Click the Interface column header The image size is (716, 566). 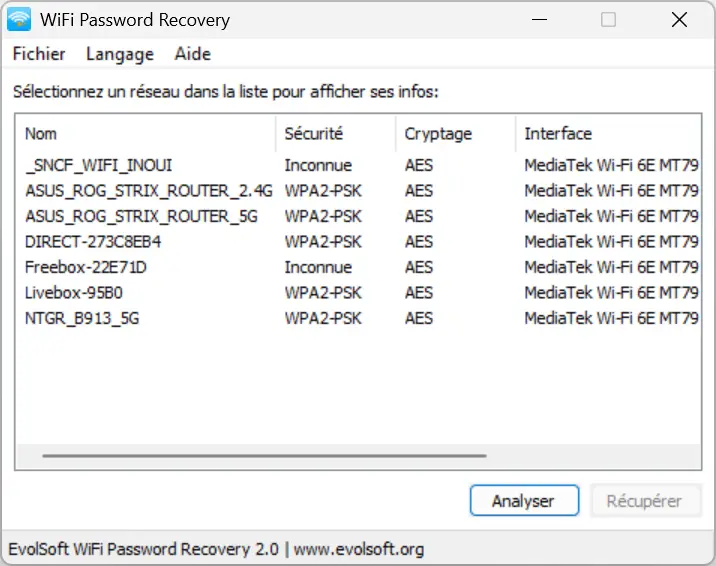coord(608,133)
